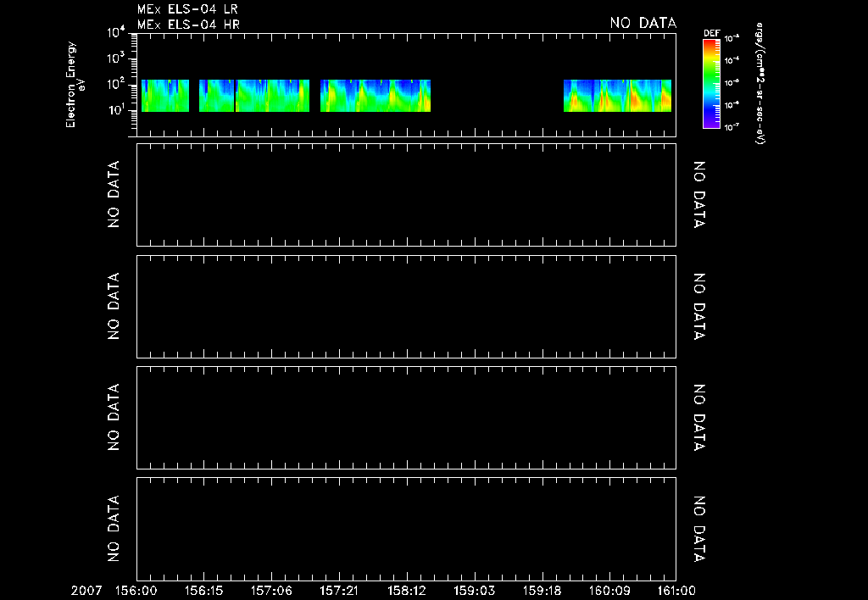The width and height of the screenshot is (868, 600).
Task: Click the "161:00" time axis label
Action: [x=676, y=591]
